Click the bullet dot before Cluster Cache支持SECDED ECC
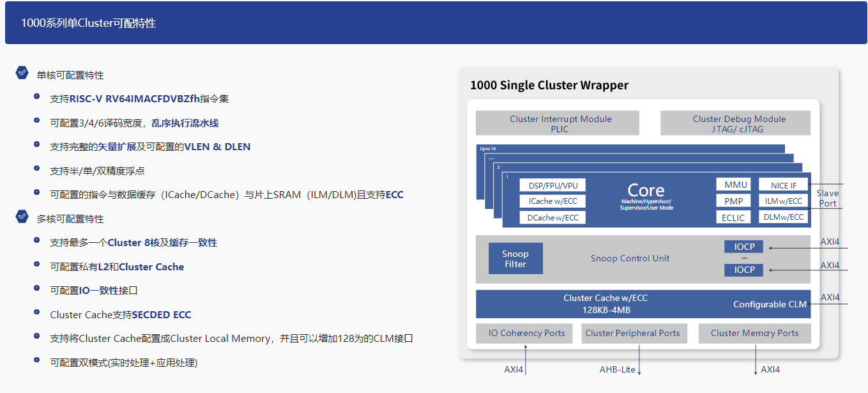 [x=37, y=313]
